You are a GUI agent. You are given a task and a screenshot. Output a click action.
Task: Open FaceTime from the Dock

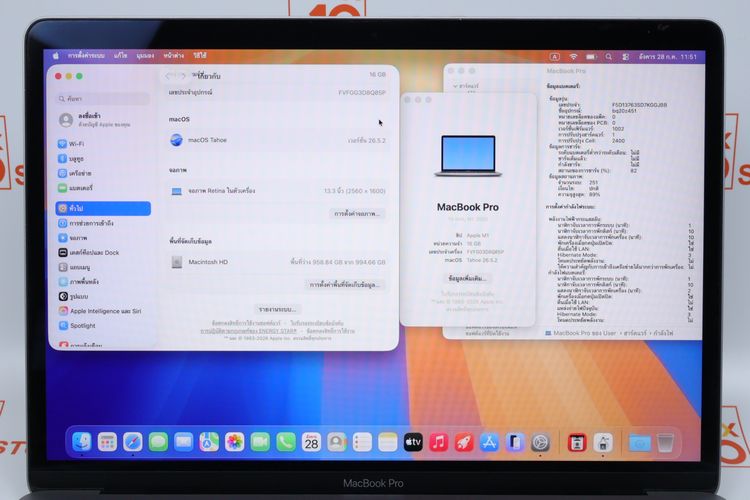(x=260, y=442)
